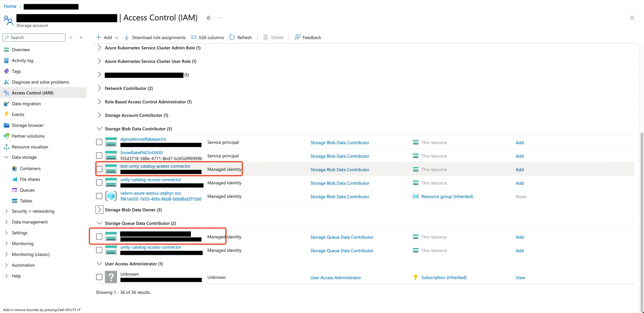The height and width of the screenshot is (313, 644).
Task: Click the Unknown principal question mark icon
Action: pos(111,277)
